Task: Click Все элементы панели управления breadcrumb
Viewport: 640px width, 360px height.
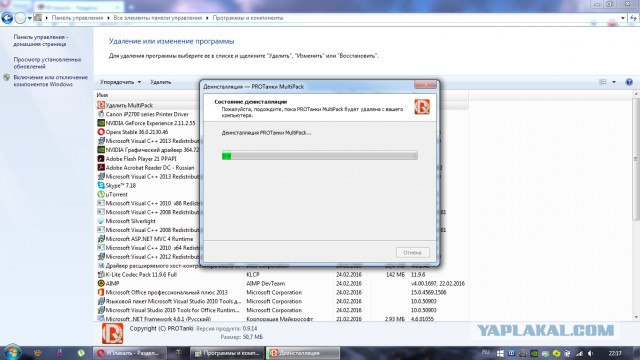Action: click(158, 18)
